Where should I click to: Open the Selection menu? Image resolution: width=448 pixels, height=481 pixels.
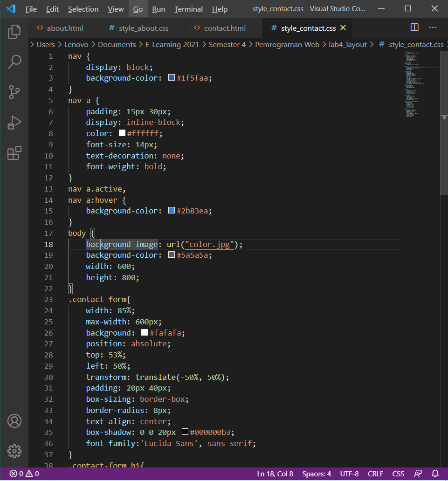(x=83, y=9)
